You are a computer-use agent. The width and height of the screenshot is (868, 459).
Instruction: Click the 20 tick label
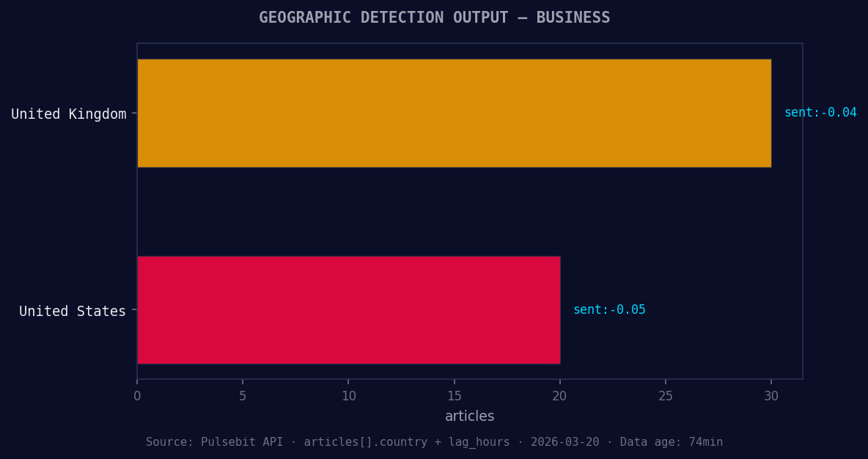click(x=559, y=395)
